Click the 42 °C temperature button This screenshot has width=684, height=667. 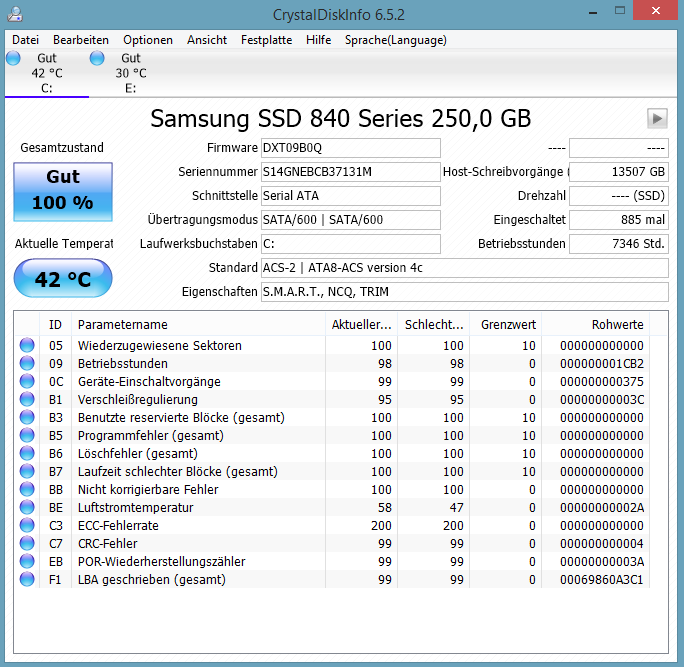63,278
